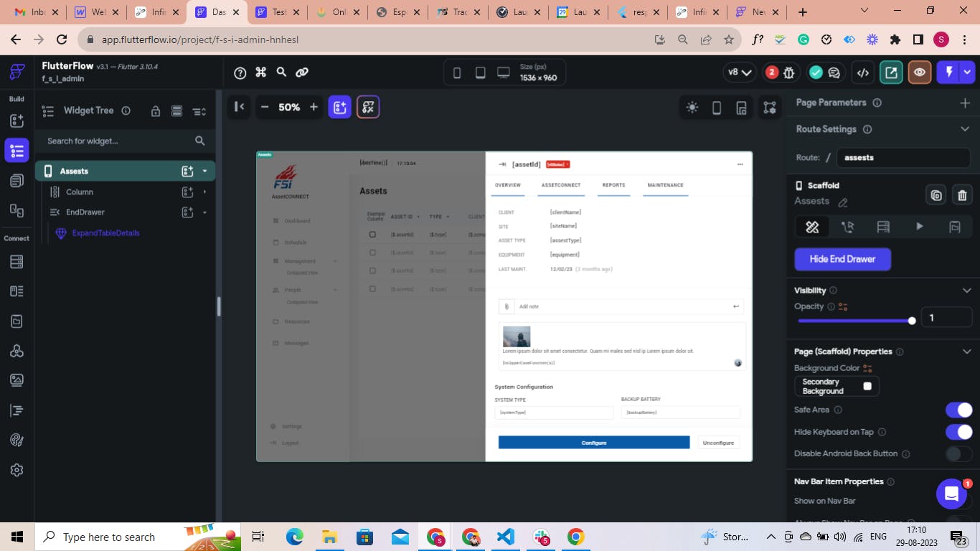The height and width of the screenshot is (551, 980).
Task: Open the v8 version dropdown
Action: [740, 72]
